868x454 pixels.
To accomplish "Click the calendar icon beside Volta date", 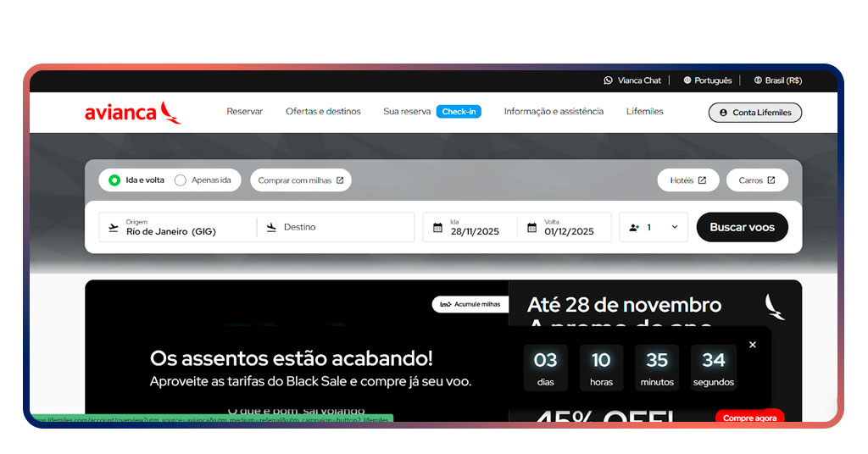I will (x=531, y=227).
